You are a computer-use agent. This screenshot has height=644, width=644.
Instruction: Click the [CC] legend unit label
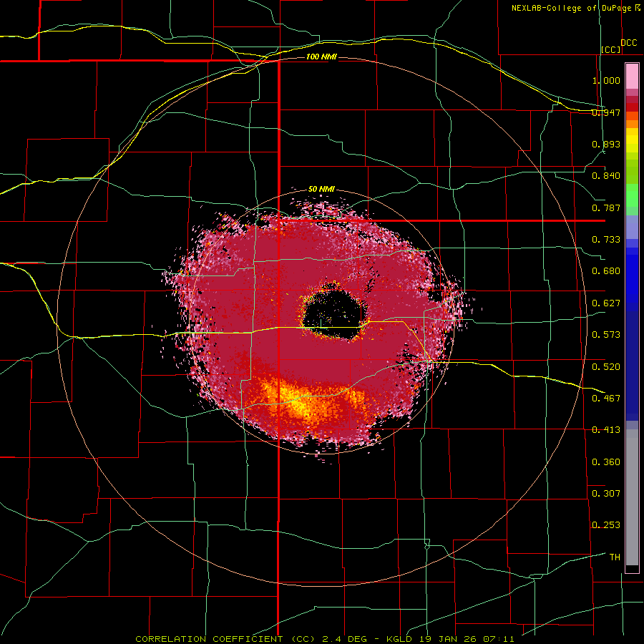(611, 49)
